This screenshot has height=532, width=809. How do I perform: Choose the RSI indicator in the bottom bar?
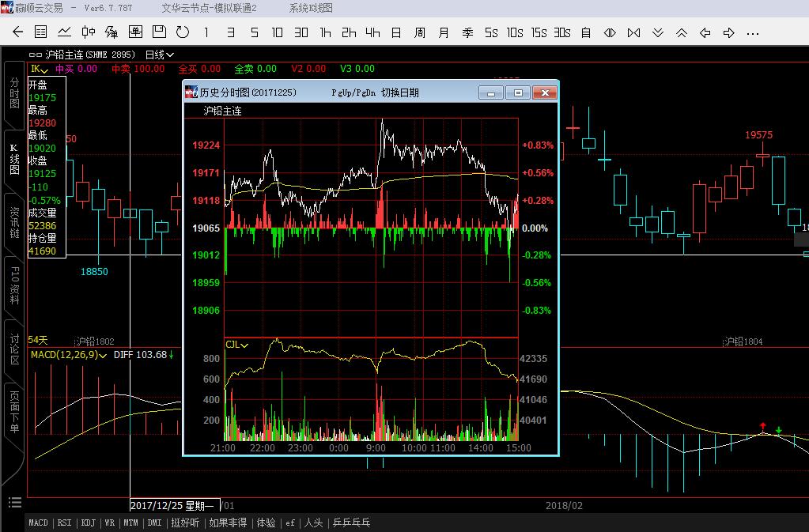pyautogui.click(x=64, y=523)
